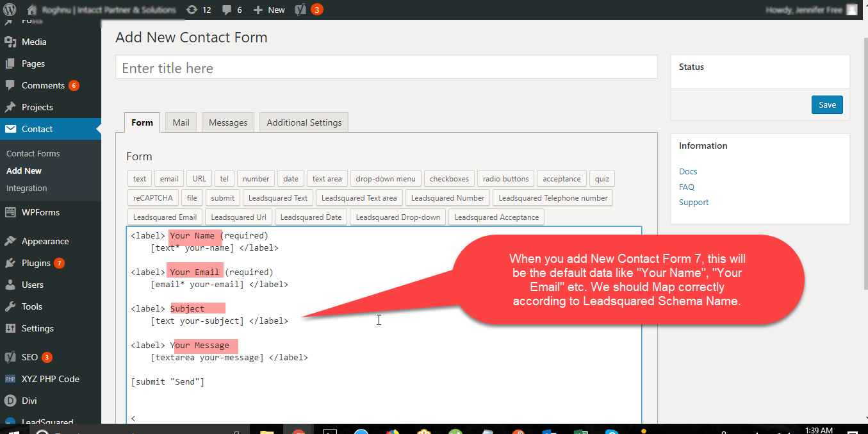Click the Projects pin icon
Image resolution: width=868 pixels, height=434 pixels.
coord(10,107)
